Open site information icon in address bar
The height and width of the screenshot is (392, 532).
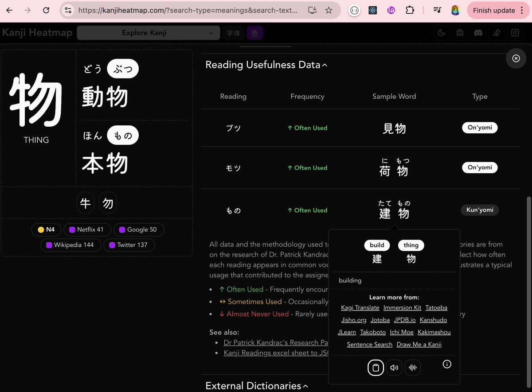68,10
